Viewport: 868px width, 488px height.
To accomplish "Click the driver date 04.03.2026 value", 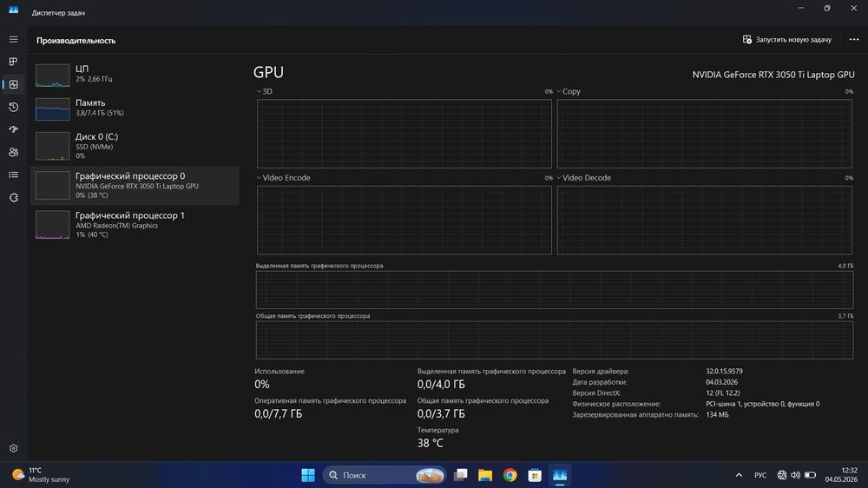I will click(721, 382).
